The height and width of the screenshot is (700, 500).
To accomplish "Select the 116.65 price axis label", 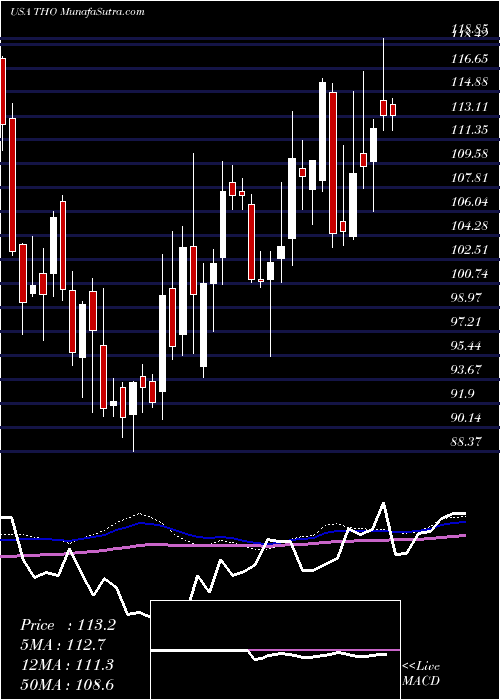I will pos(470,59).
